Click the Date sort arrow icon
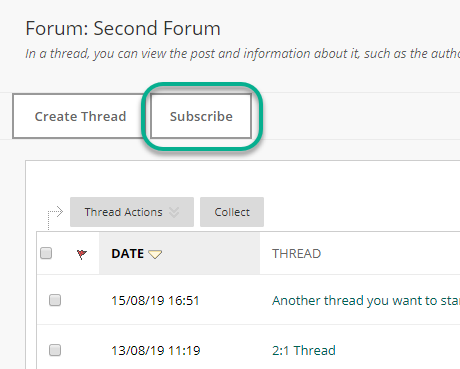The image size is (460, 369). 155,254
